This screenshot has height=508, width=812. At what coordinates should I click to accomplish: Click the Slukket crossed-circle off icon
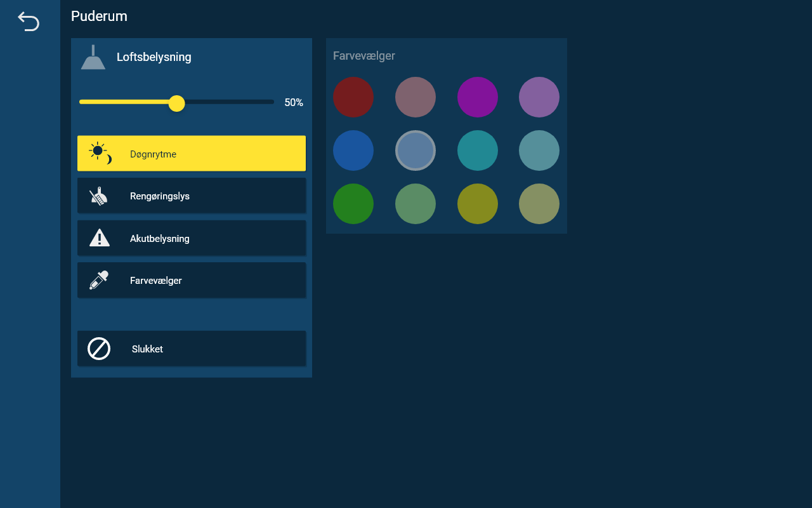[99, 349]
